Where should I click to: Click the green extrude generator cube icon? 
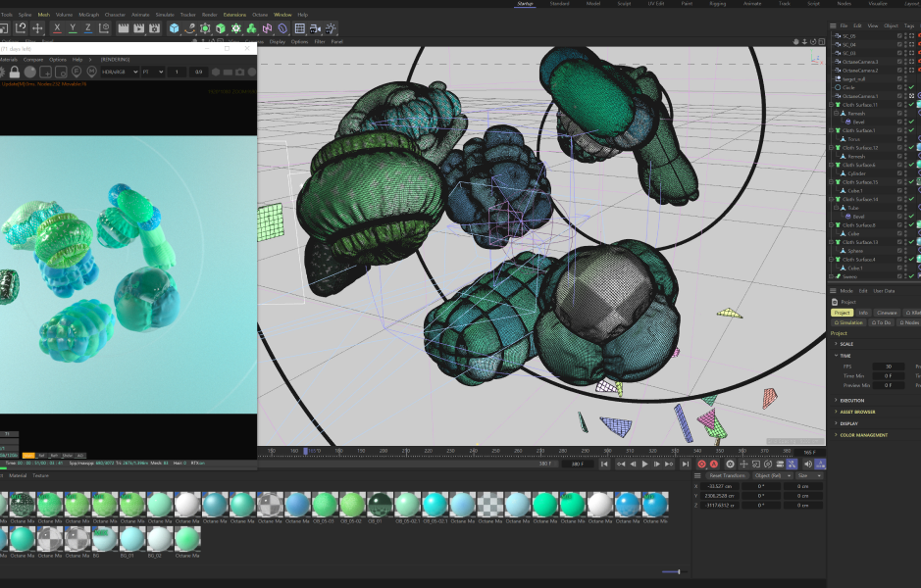[221, 28]
